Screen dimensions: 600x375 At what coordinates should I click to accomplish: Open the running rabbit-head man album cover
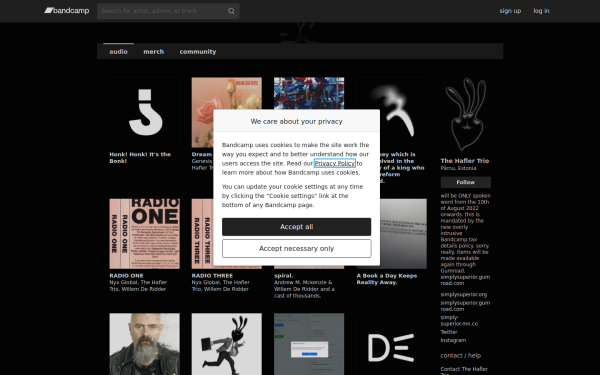tap(227, 344)
